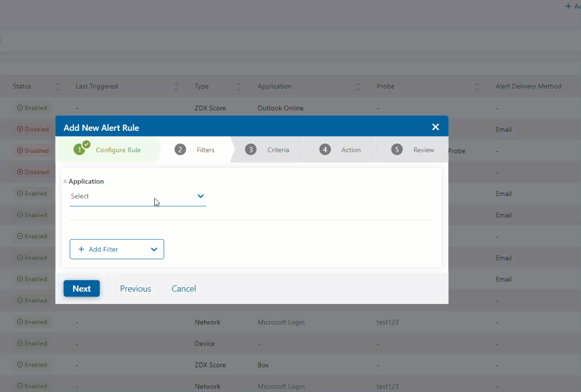This screenshot has width=581, height=392.
Task: Toggle Disabled status on the third row
Action: click(x=33, y=150)
